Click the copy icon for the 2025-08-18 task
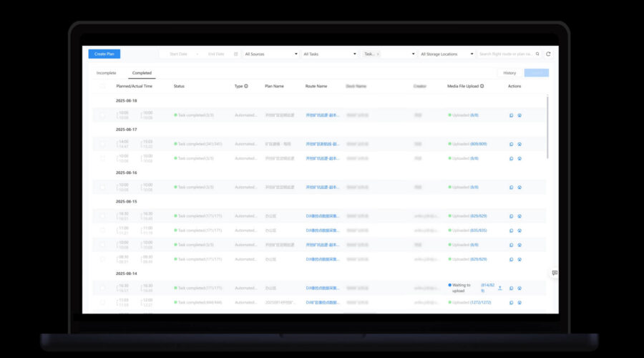The width and height of the screenshot is (644, 358). coord(511,115)
